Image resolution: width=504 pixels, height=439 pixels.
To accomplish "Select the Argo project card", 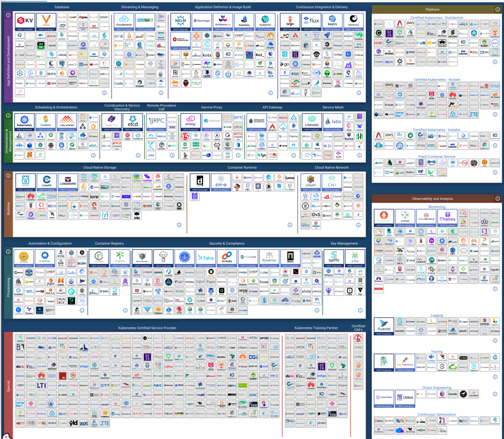I will coord(290,21).
